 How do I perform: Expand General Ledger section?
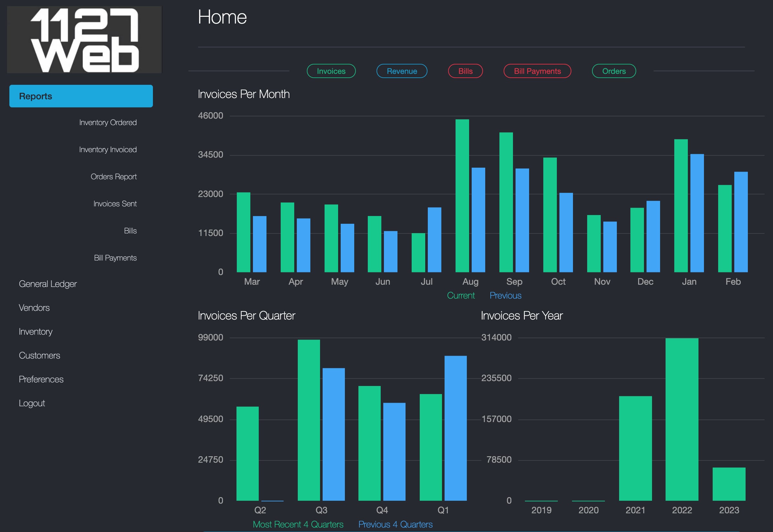(x=48, y=284)
